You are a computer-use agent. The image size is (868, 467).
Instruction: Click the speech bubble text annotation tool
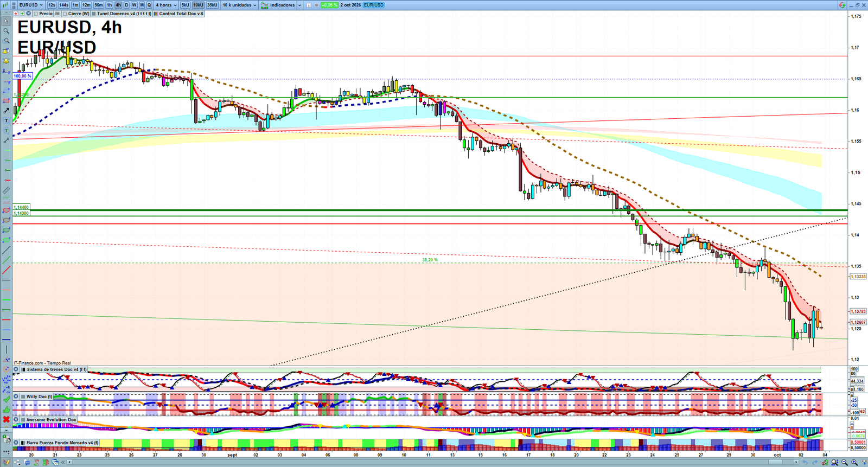point(7,131)
